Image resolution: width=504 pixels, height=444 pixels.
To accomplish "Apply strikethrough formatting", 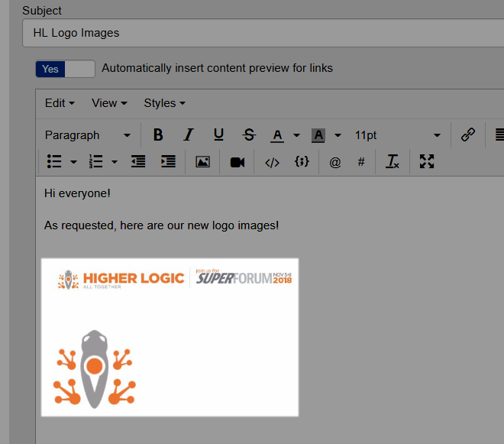I will [249, 134].
